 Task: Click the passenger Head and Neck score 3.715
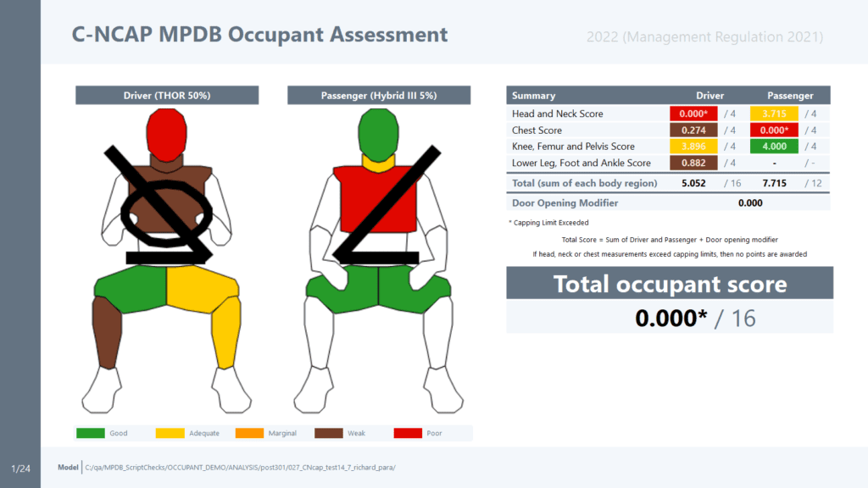[x=774, y=114]
